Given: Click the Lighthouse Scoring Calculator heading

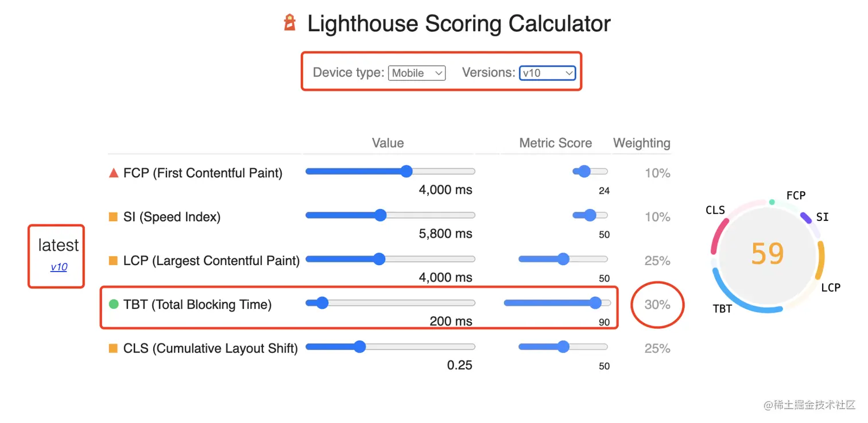Looking at the screenshot, I should coord(459,24).
